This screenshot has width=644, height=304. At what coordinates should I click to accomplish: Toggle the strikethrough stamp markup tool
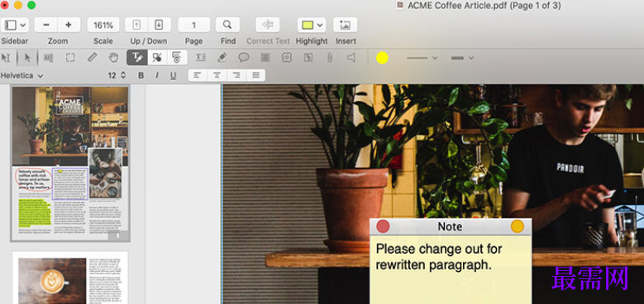click(177, 58)
